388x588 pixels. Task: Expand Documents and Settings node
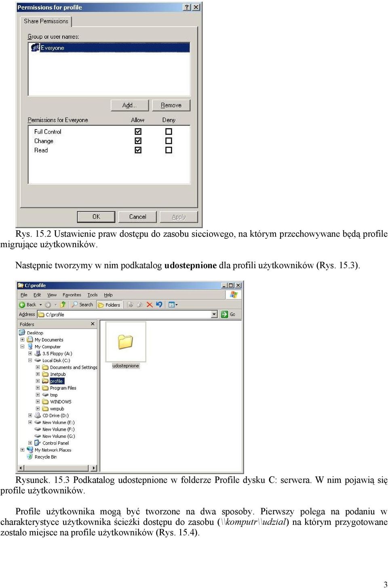[x=38, y=367]
